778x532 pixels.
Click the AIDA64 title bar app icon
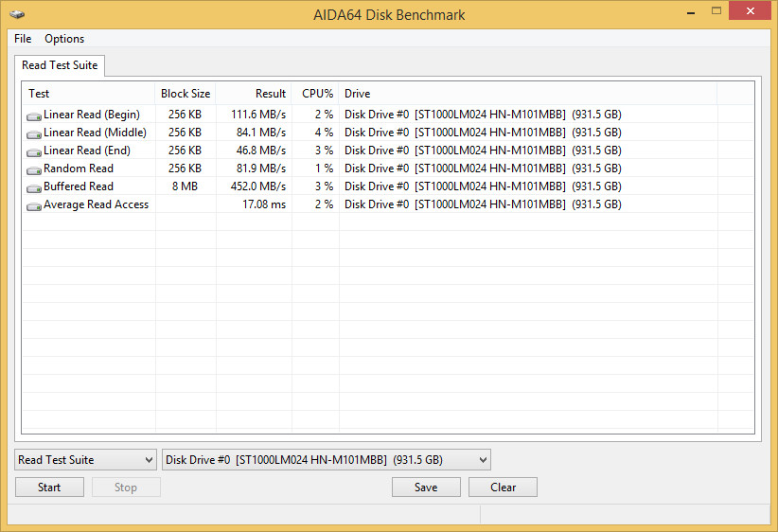coord(17,14)
